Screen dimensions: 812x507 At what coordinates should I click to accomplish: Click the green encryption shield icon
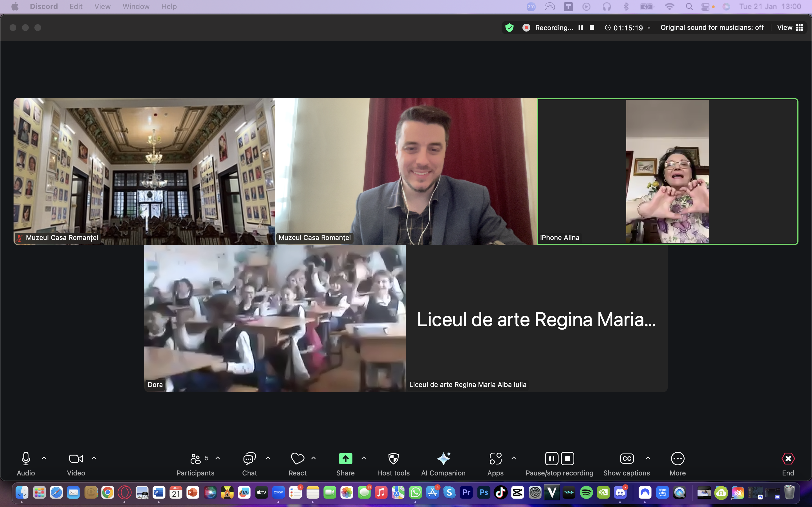(509, 28)
